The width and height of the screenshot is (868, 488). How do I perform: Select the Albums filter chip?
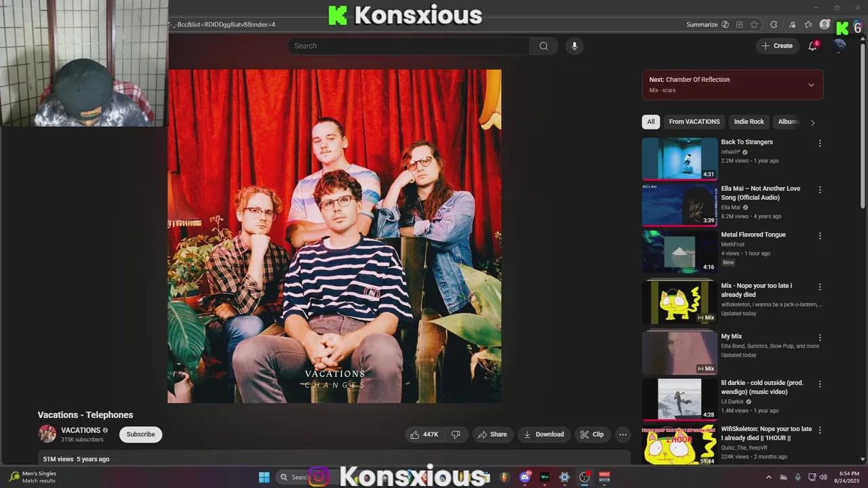coord(788,122)
